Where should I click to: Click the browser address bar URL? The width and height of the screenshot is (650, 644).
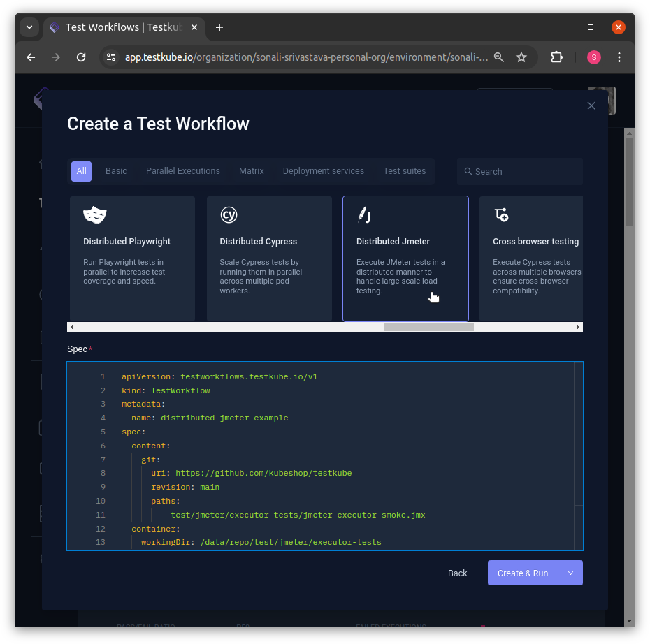[x=306, y=57]
